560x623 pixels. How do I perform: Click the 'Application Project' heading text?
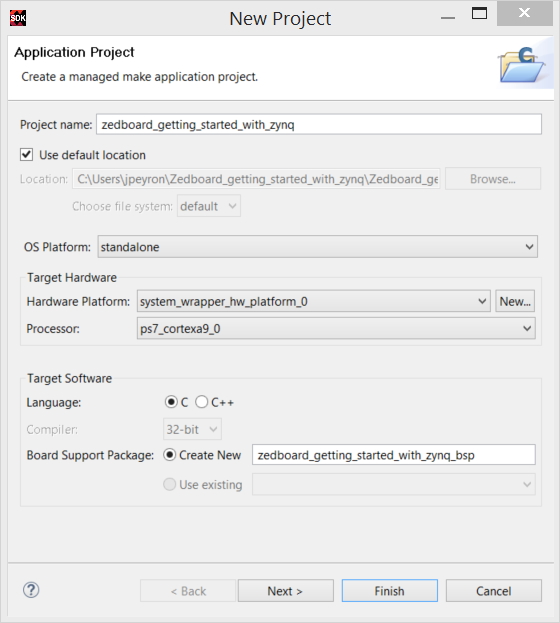[74, 52]
